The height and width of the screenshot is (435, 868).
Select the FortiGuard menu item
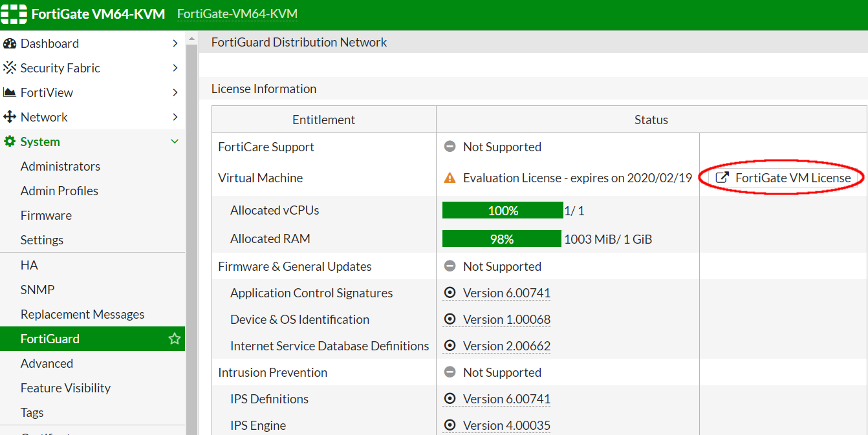pos(92,339)
